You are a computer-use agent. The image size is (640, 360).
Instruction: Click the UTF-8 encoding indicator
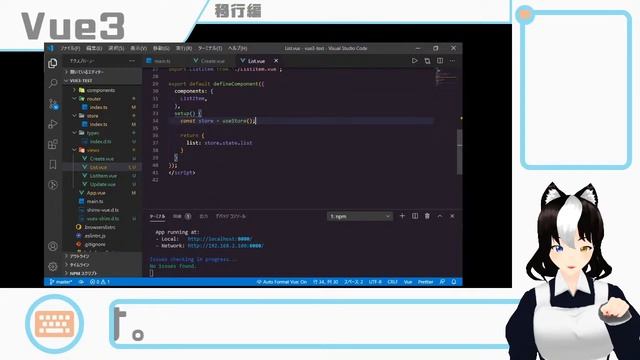coord(375,282)
